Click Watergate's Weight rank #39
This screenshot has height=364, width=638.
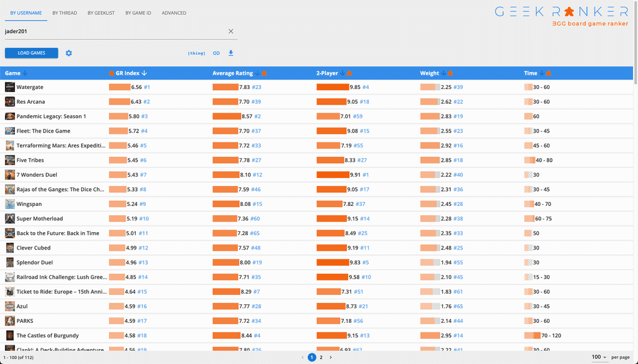tap(458, 87)
